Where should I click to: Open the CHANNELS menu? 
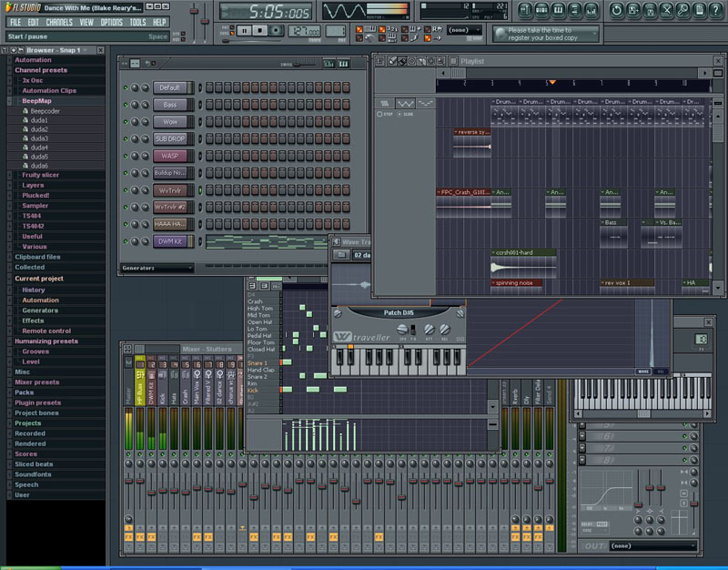click(x=59, y=22)
